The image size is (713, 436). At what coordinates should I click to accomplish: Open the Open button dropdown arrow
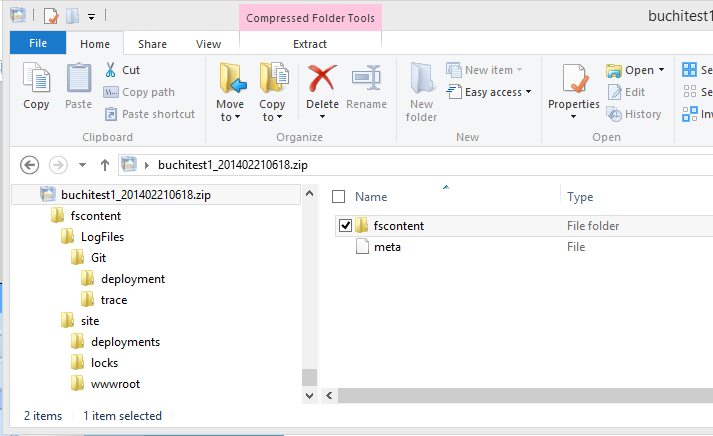click(662, 70)
